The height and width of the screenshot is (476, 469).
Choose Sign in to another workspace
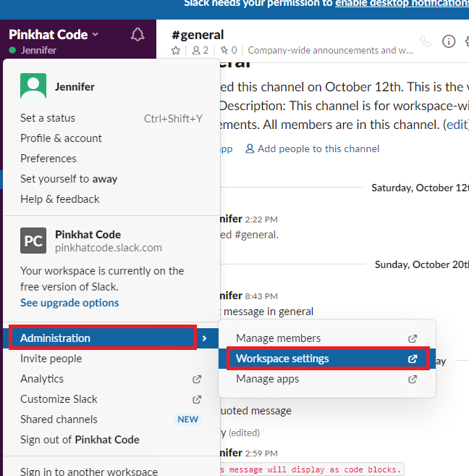[x=111, y=471]
